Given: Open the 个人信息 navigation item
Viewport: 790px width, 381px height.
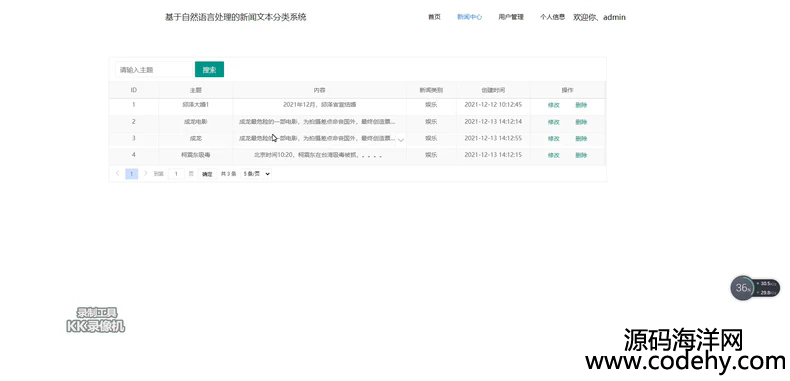Looking at the screenshot, I should pyautogui.click(x=552, y=17).
